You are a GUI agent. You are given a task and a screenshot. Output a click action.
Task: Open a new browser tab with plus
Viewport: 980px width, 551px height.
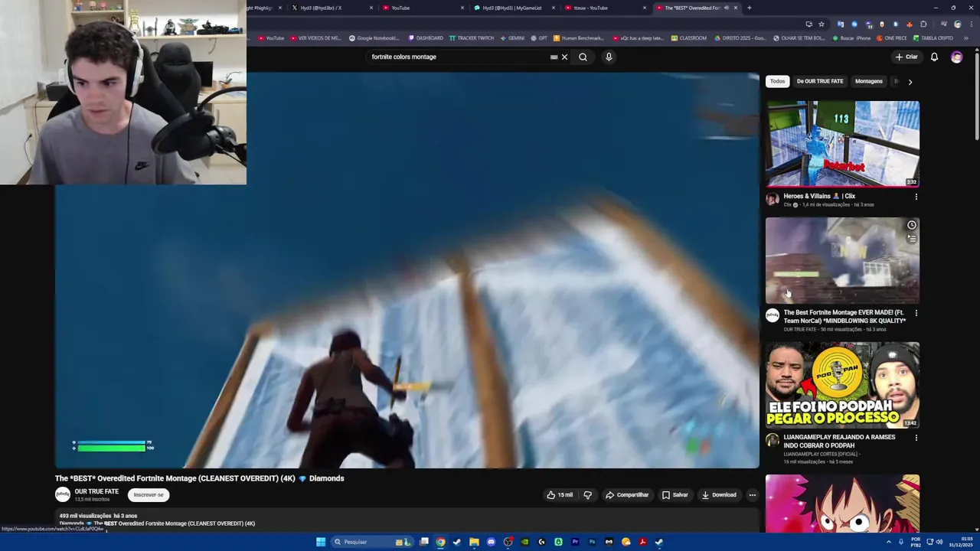749,8
